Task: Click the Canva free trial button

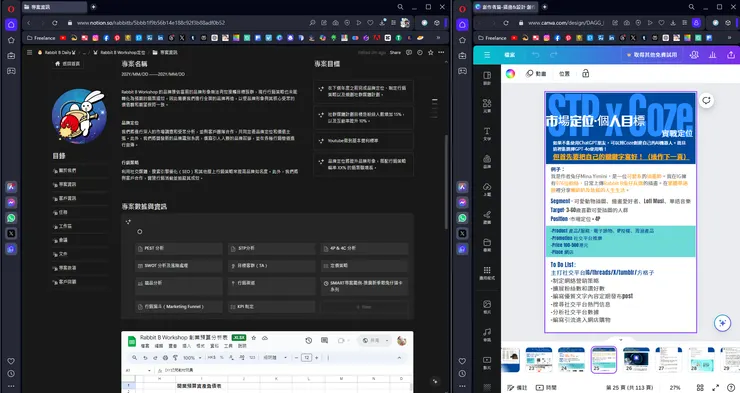Action: pos(652,55)
